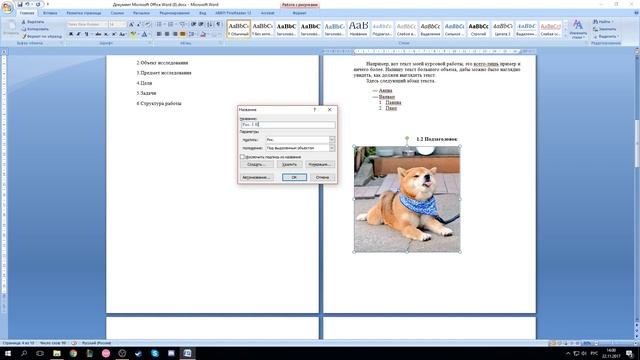Open Chrome from the taskbar
Image resolution: width=640 pixels, height=360 pixels.
[x=73, y=353]
